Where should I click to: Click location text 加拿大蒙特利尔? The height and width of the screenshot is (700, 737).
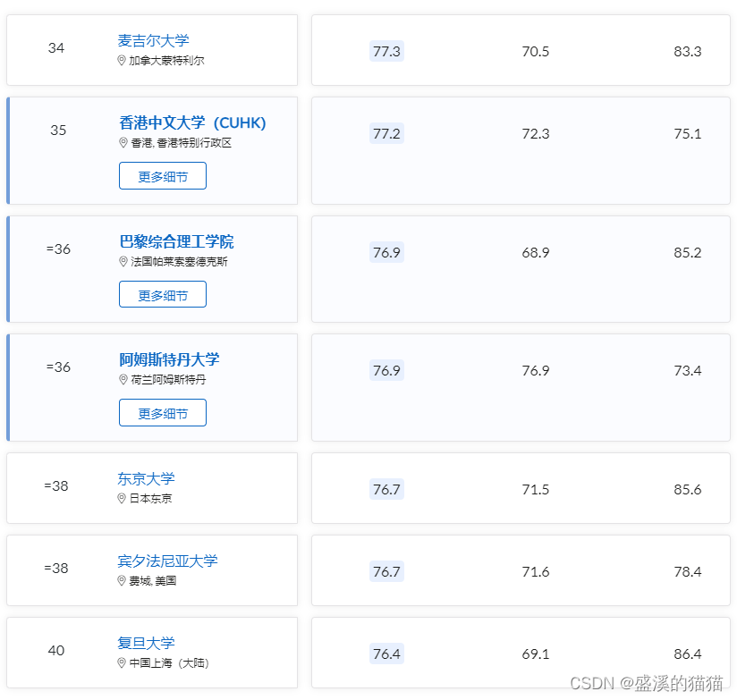(167, 61)
